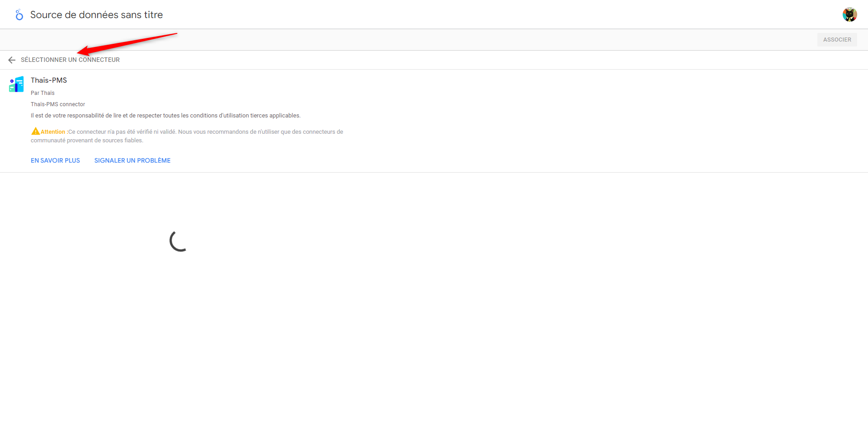Rename the title 'Source de données sans titre'
This screenshot has height=427, width=868.
tap(96, 15)
